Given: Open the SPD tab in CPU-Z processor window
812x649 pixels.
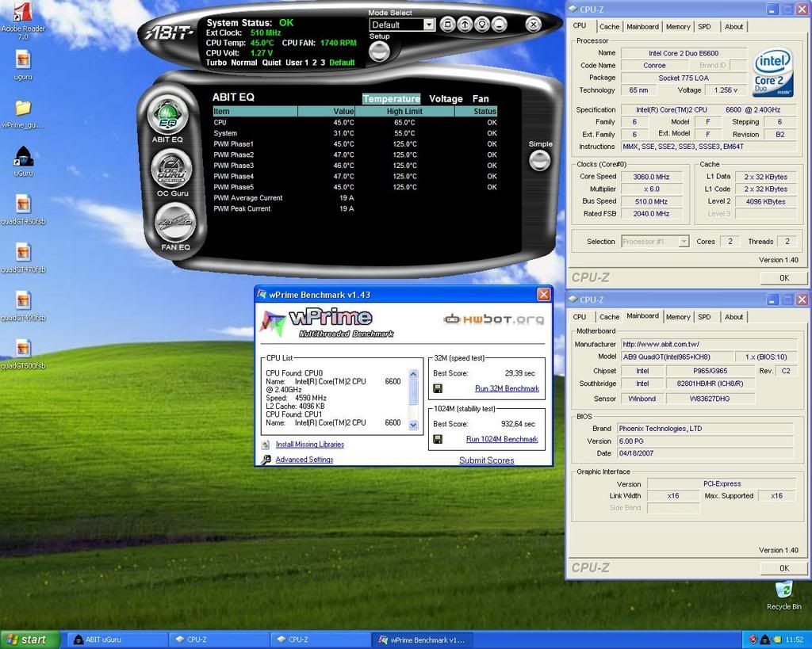Looking at the screenshot, I should point(704,27).
